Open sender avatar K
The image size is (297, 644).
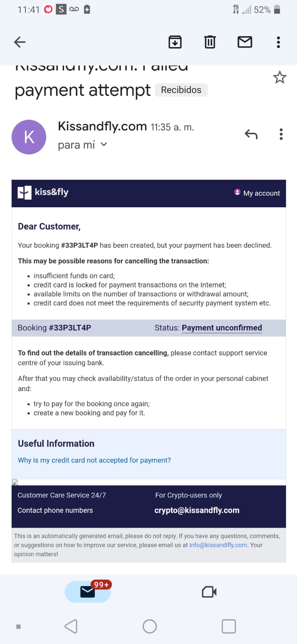29,137
